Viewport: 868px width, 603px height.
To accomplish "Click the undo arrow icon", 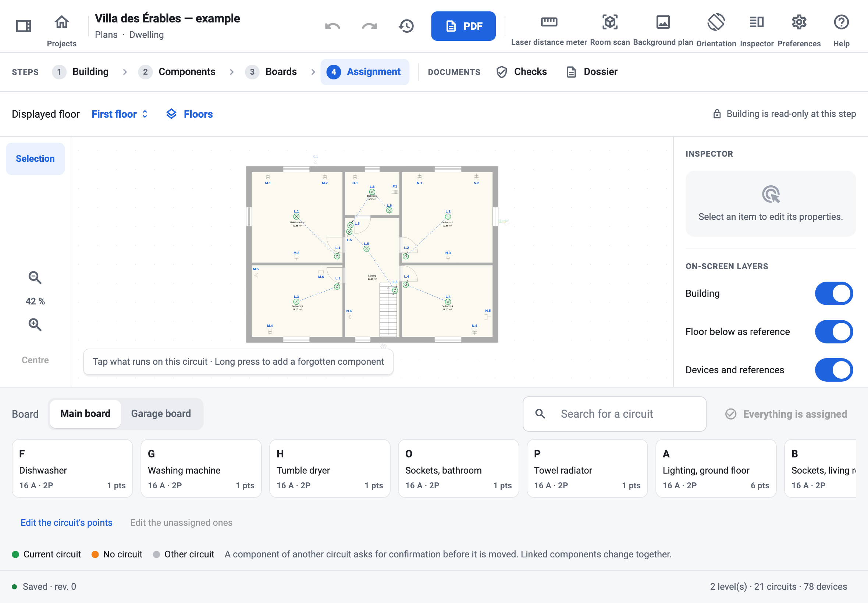I will point(332,26).
